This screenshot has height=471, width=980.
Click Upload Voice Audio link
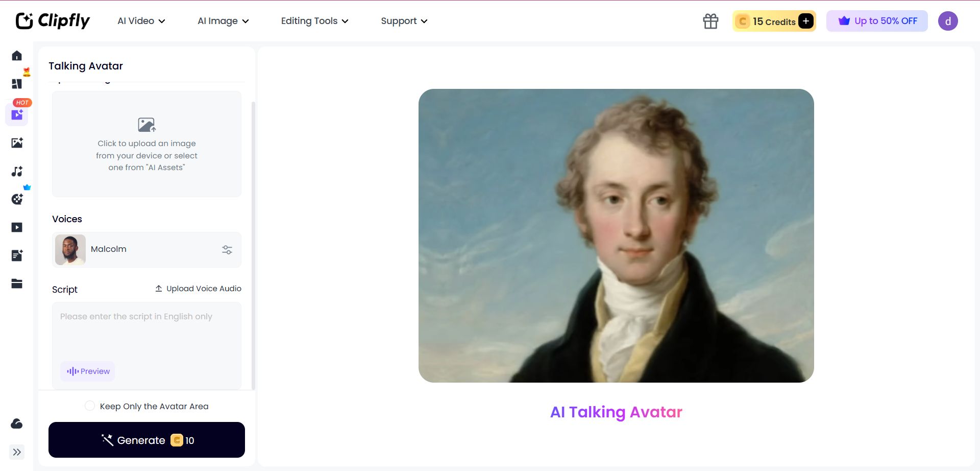[x=198, y=289]
